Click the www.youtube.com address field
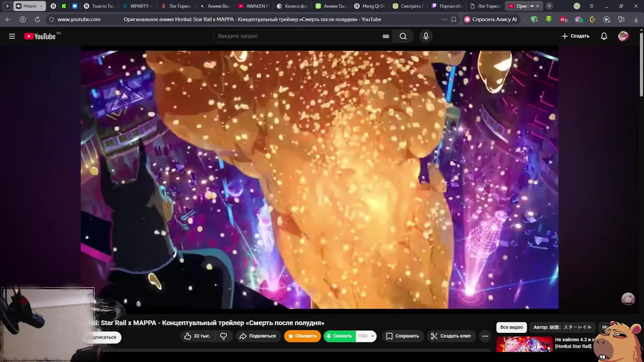The height and width of the screenshot is (362, 644). 79,20
